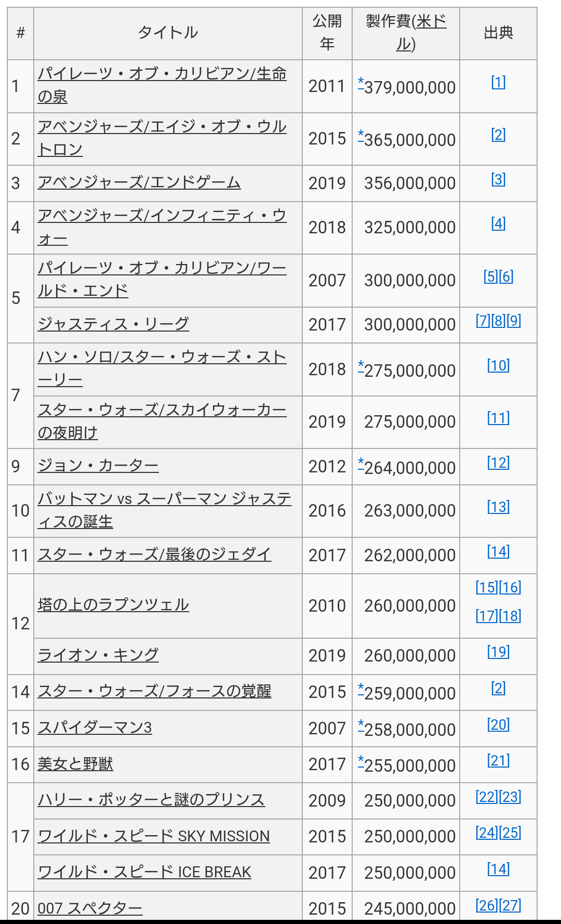561x924 pixels.
Task: Open パイレーツ・オブ・カリビアン/生命の泉 film link
Action: pyautogui.click(x=162, y=74)
